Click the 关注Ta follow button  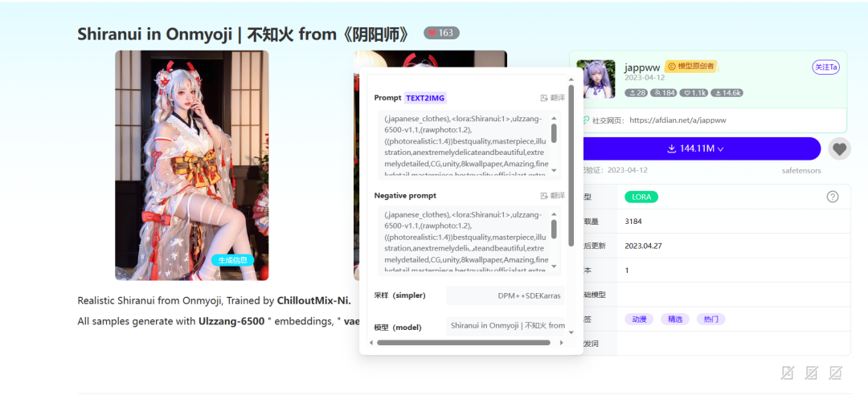coord(826,67)
